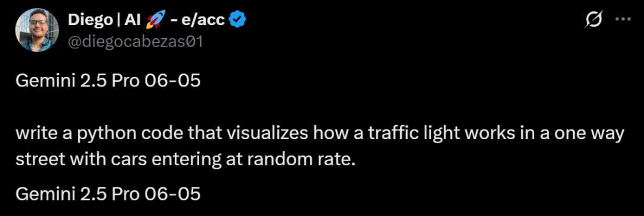
Task: Open the Diego | AI display name
Action: pyautogui.click(x=105, y=19)
